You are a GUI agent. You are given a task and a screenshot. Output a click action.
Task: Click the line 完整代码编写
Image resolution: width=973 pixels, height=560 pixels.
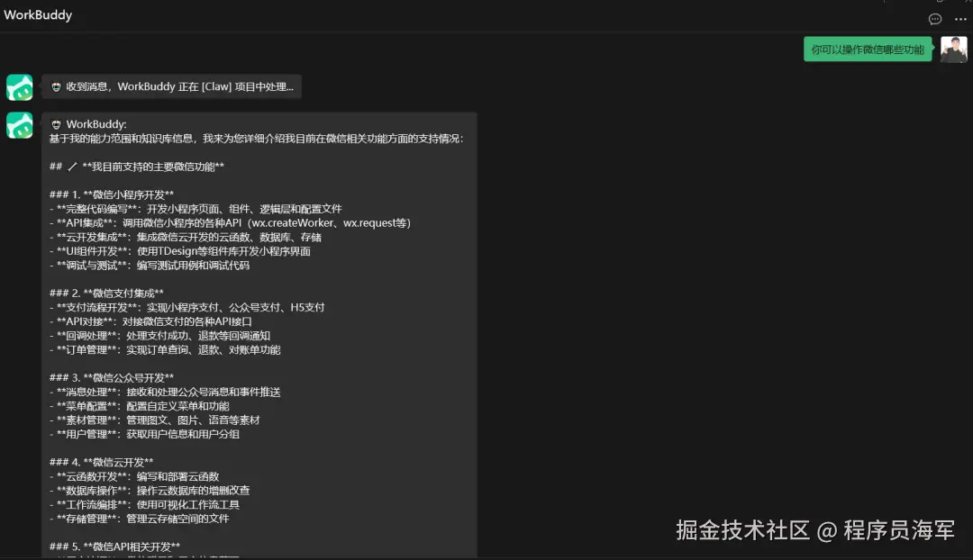click(196, 209)
